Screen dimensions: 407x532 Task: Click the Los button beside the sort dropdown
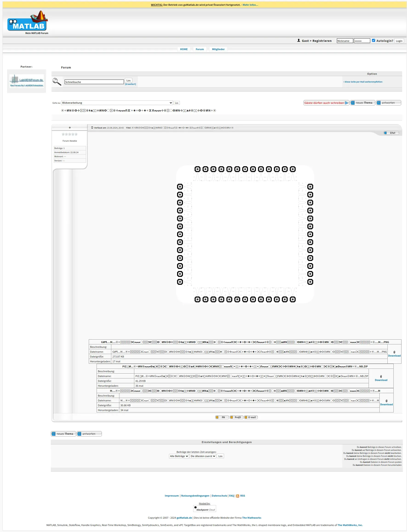pos(221,456)
